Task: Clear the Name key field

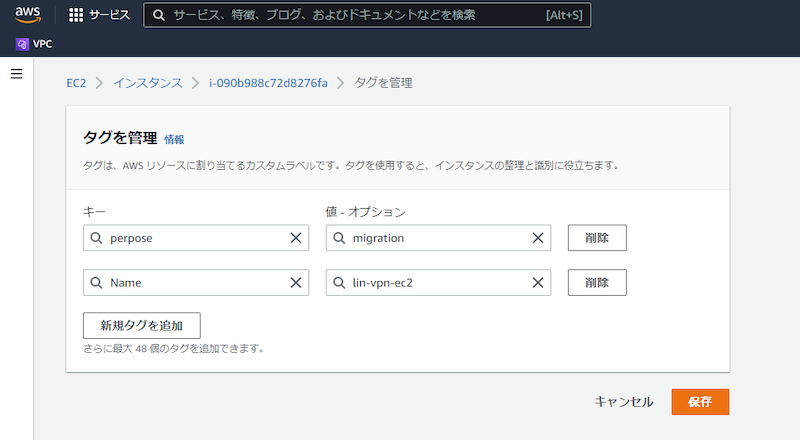Action: (x=296, y=283)
